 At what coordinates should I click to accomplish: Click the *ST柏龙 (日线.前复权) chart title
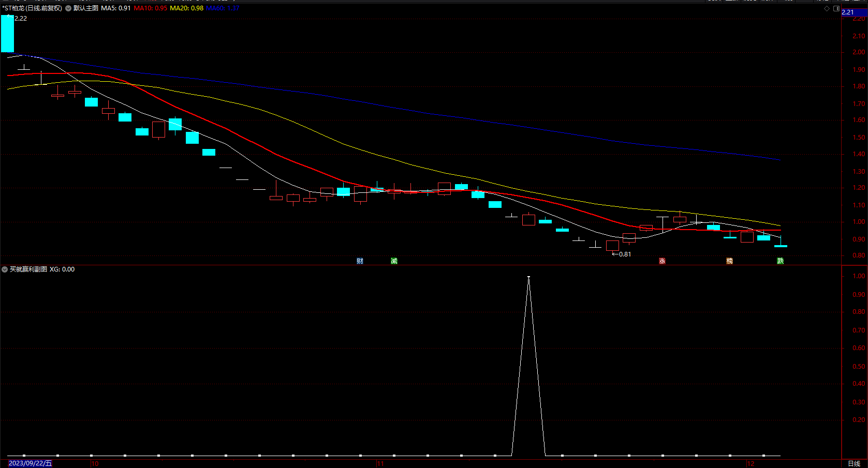32,8
